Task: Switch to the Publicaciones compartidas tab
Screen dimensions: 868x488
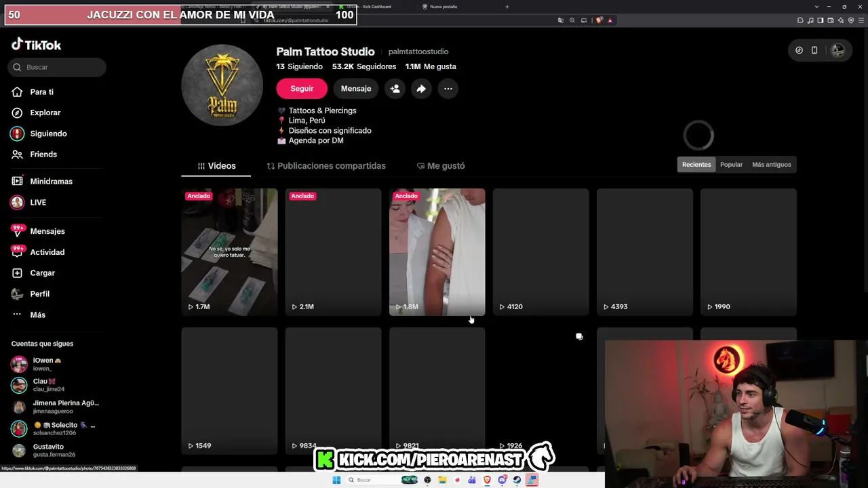Action: coord(326,166)
